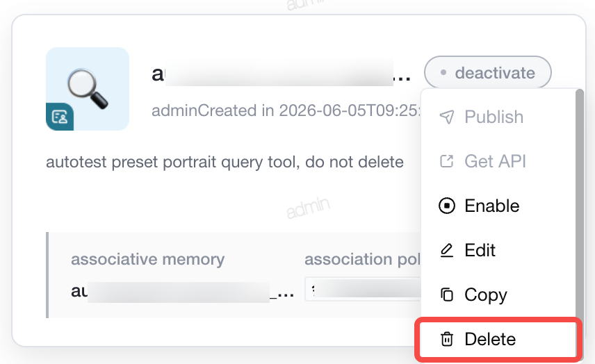Open the association policy dropdown field

pos(363,289)
